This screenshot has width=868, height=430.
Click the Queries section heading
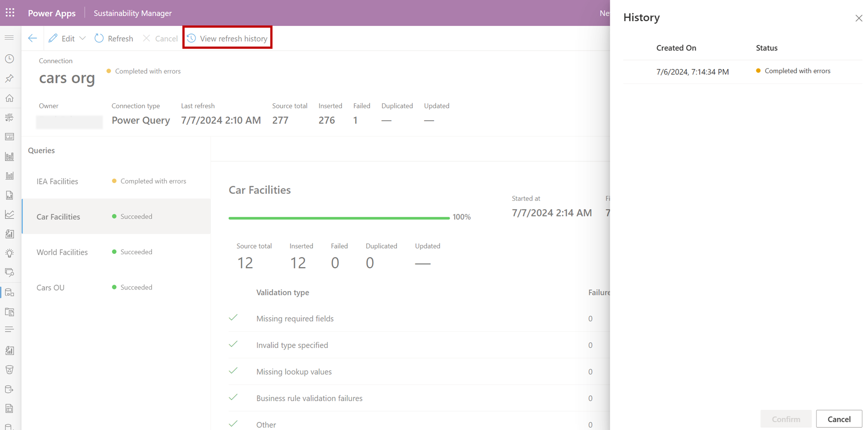(x=41, y=150)
